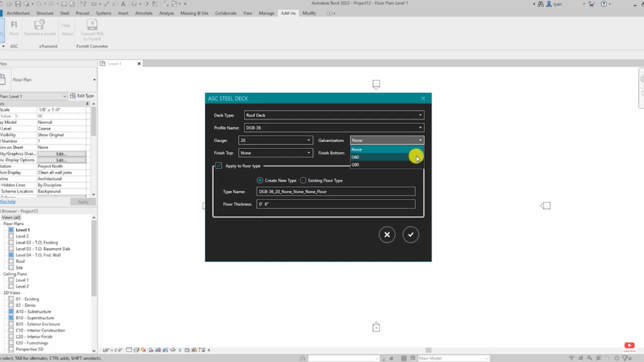Click the Help About icon in eTransmit area
644x362 pixels.
pos(67,30)
